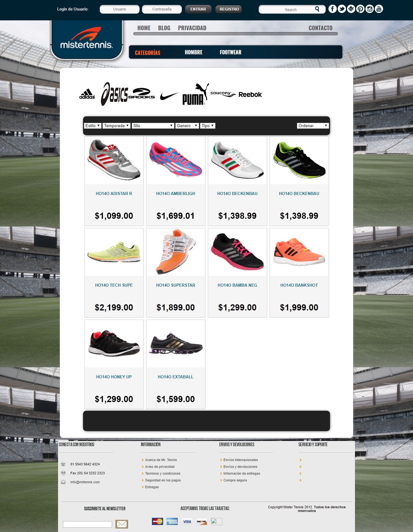Open the Genero filter dropdown
The image size is (413, 532).
pos(187,126)
